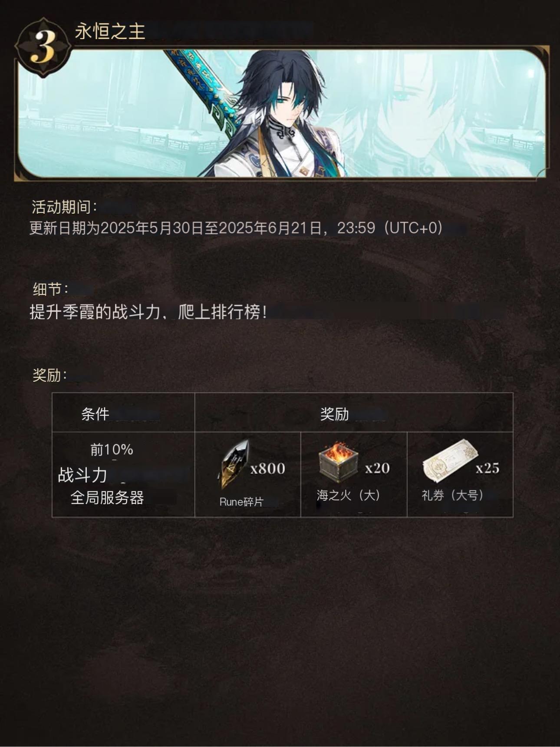
Task: Click the x20 reward quantity
Action: point(377,468)
